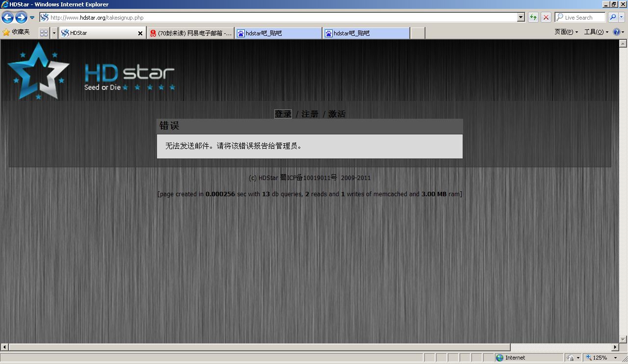628x364 pixels.
Task: Run search with the magnifier button
Action: (613, 18)
